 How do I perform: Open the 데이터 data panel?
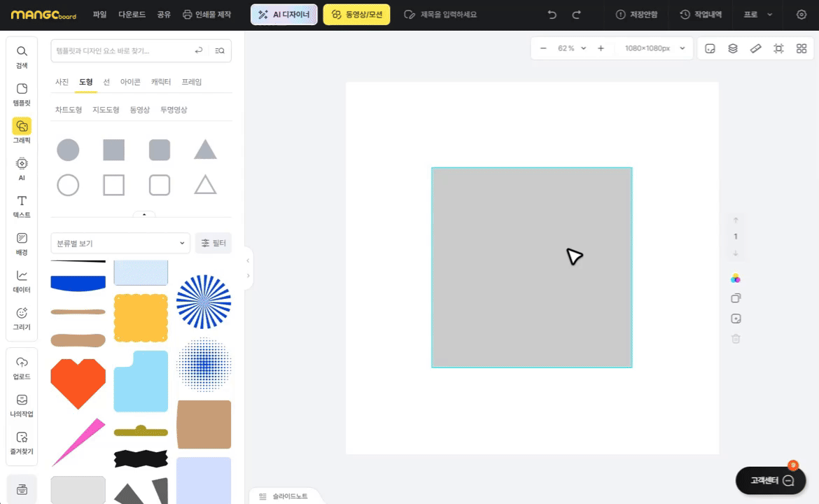point(22,281)
